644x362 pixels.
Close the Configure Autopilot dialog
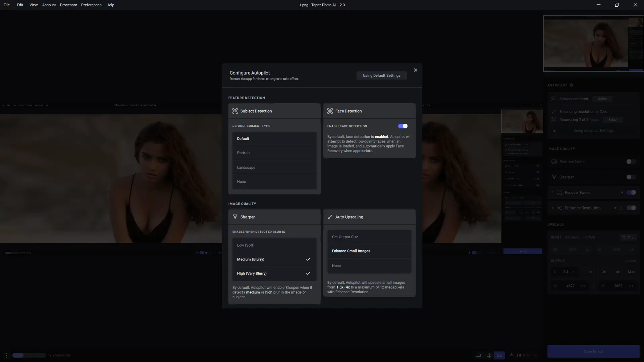(x=415, y=70)
